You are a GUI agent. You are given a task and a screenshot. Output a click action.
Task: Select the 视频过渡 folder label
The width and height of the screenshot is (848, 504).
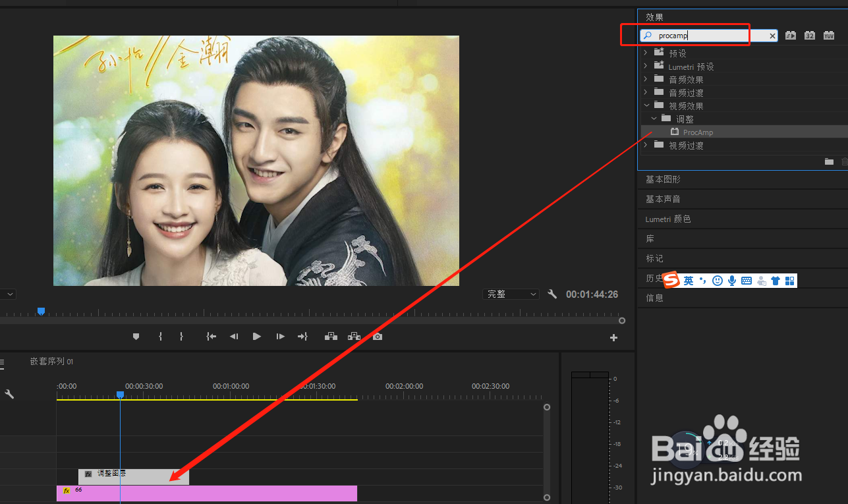[687, 146]
